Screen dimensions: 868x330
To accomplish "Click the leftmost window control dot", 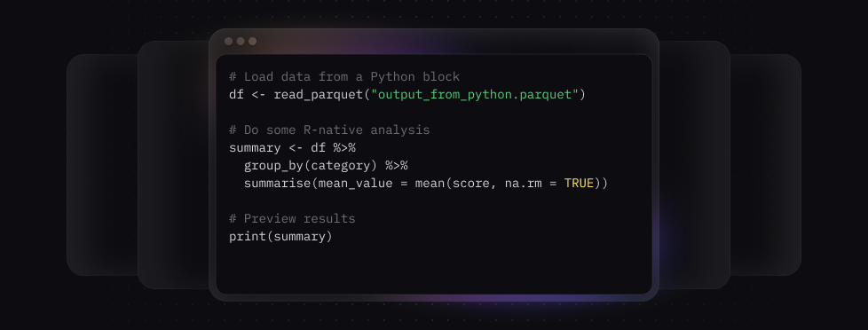I will pos(228,41).
